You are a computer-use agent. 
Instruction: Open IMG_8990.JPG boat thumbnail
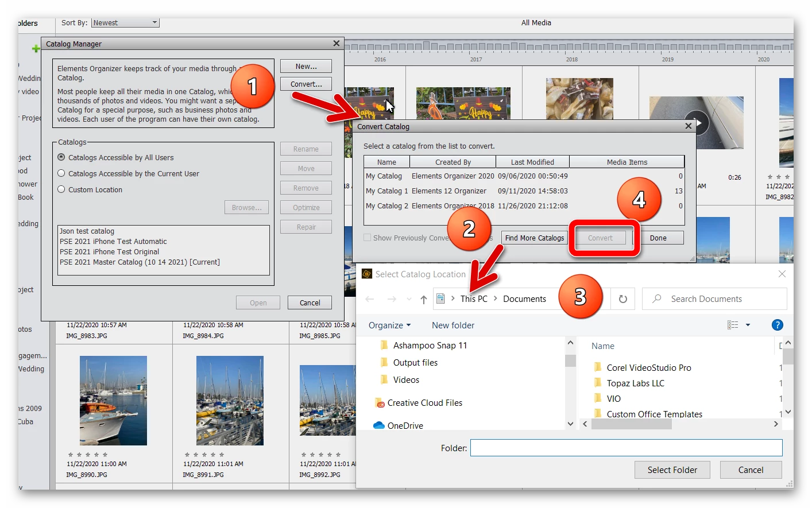pos(113,401)
